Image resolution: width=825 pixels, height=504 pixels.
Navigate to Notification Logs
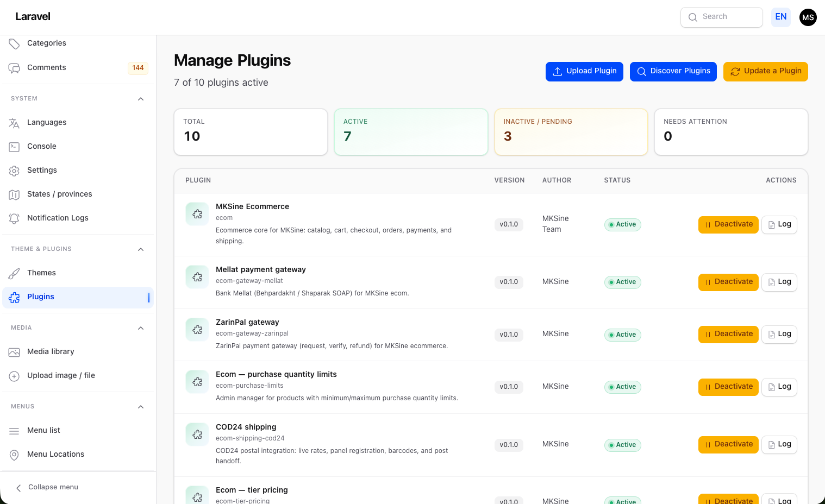coord(78,218)
